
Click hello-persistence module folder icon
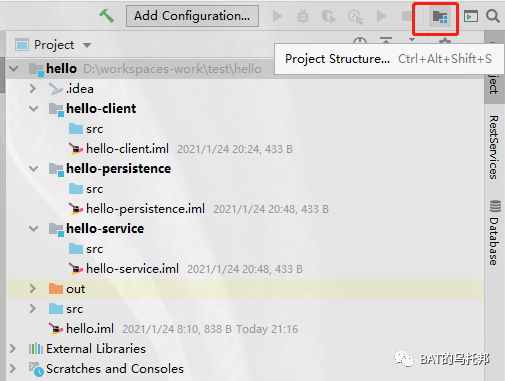tap(56, 169)
